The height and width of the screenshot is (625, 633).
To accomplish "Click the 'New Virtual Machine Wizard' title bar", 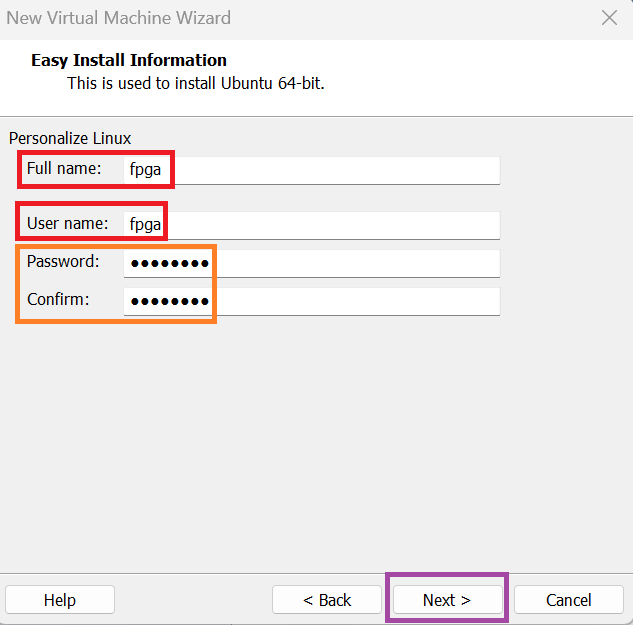I will [118, 18].
